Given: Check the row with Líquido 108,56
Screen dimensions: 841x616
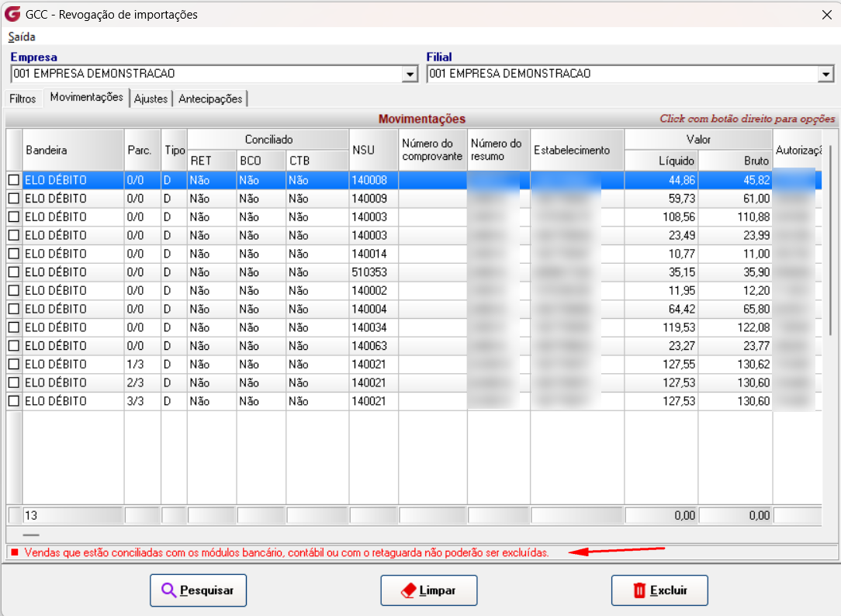Looking at the screenshot, I should click(x=14, y=216).
